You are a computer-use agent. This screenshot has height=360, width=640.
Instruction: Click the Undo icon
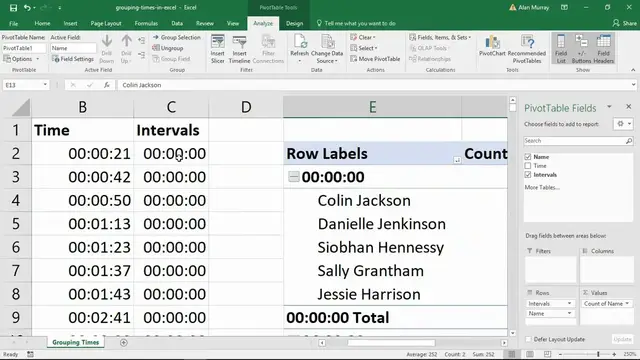click(27, 8)
